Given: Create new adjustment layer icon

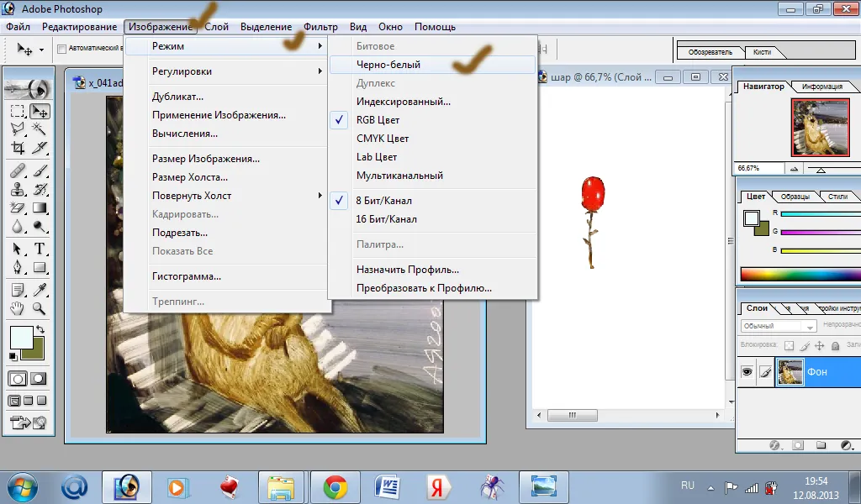Looking at the screenshot, I should (x=846, y=445).
